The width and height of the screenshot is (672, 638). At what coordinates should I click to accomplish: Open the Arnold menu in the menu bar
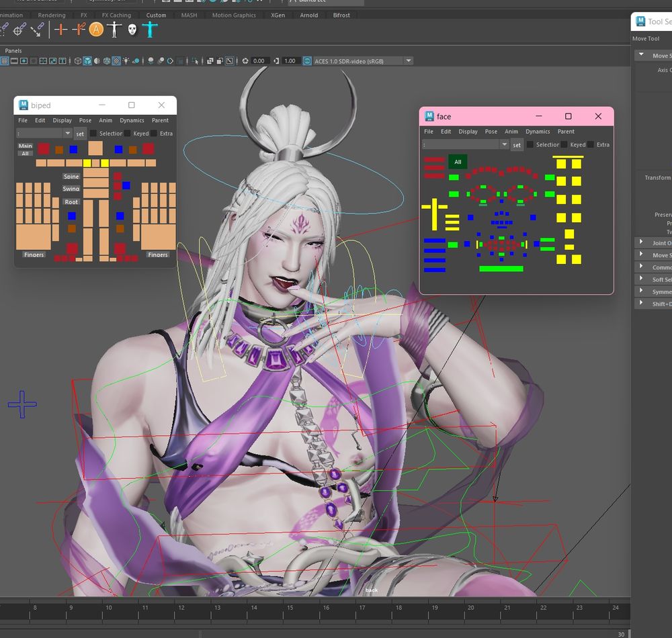pyautogui.click(x=308, y=15)
